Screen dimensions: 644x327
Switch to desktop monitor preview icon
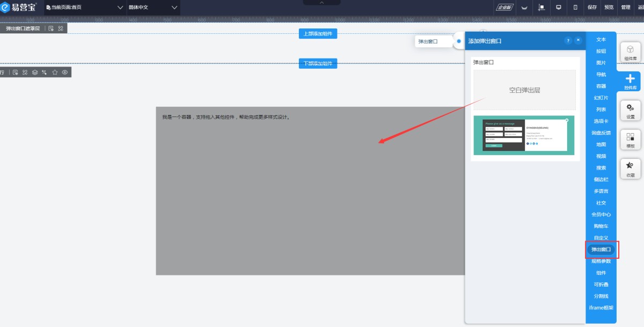pos(558,8)
